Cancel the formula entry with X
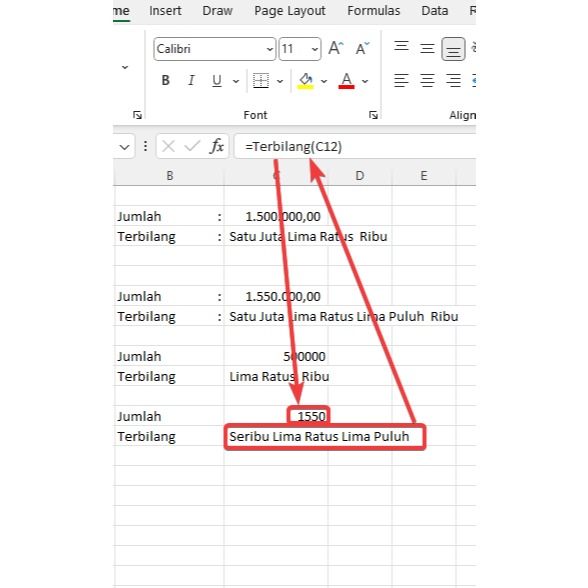The width and height of the screenshot is (588, 588). point(168,146)
